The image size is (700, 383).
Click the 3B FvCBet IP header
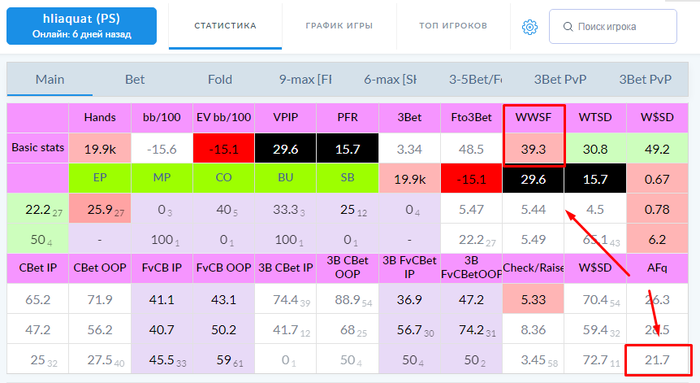[x=409, y=268]
